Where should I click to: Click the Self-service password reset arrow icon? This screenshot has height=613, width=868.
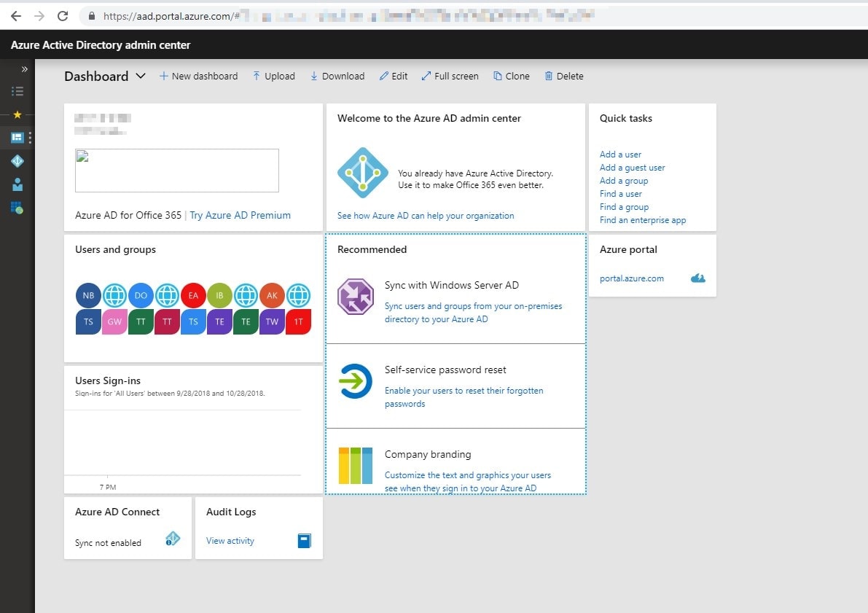click(x=356, y=381)
